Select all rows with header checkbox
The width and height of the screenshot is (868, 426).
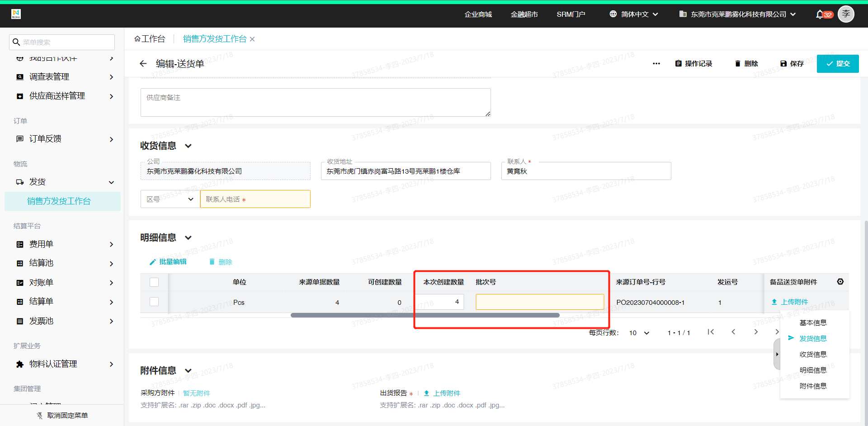pos(154,282)
